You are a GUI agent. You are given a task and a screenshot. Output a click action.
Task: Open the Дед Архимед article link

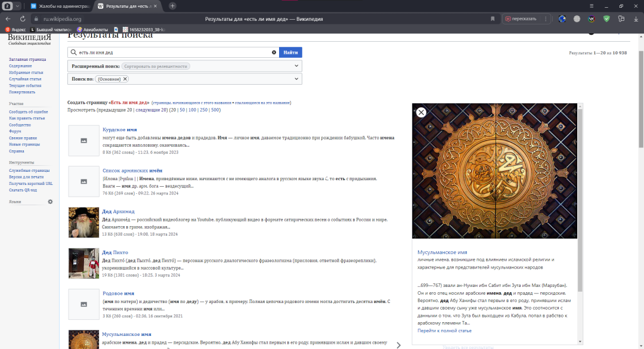point(118,211)
